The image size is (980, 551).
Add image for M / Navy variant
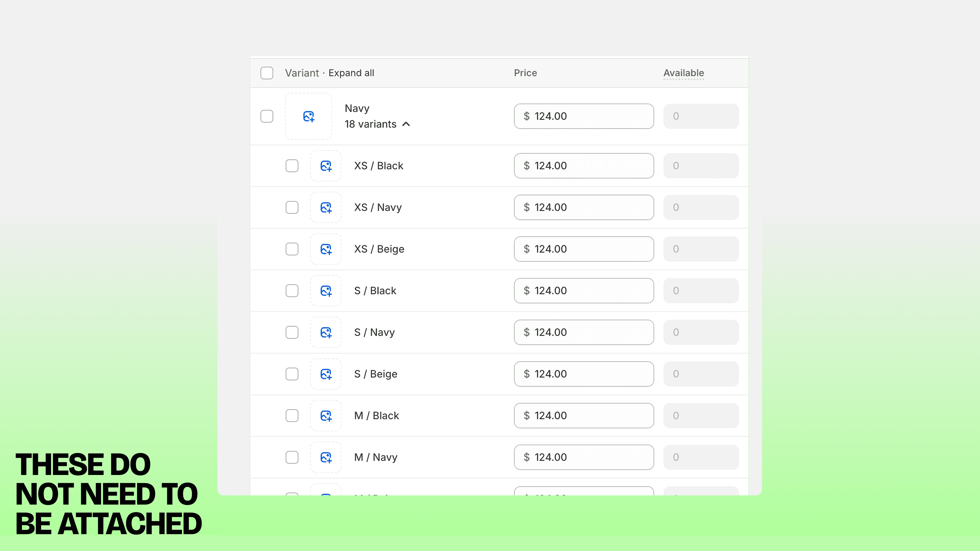coord(326,457)
